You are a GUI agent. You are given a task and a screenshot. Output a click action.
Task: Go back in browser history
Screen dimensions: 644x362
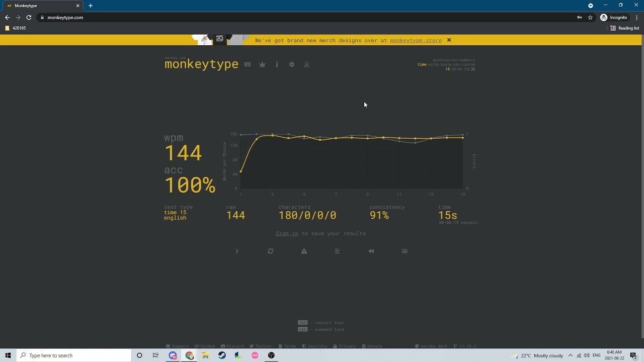[7, 17]
